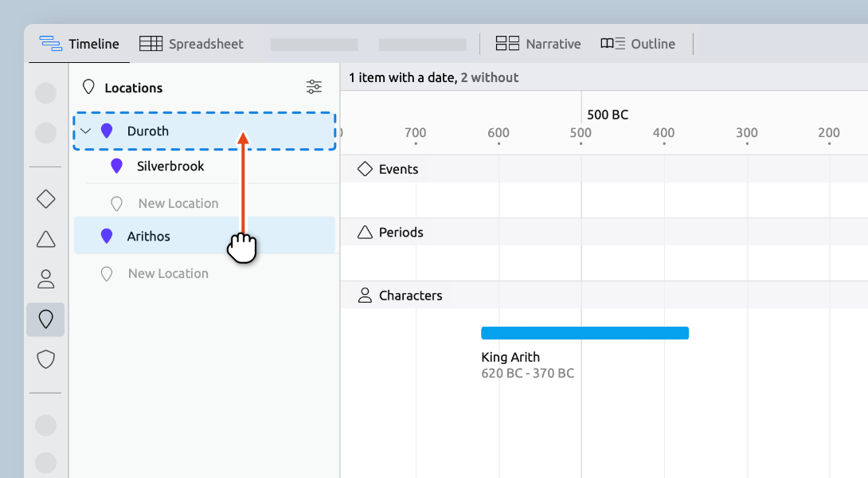The width and height of the screenshot is (868, 478).
Task: Click the Outline book icon
Action: [x=613, y=43]
